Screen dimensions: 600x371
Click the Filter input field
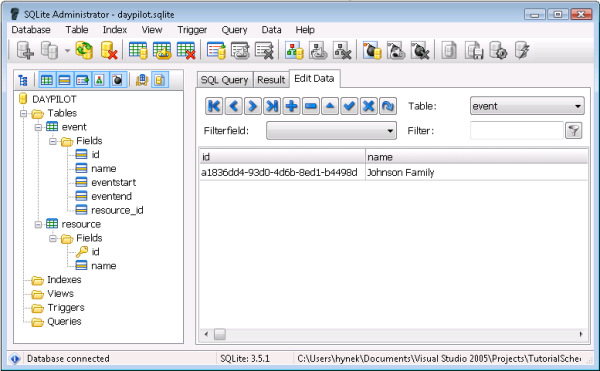[x=517, y=130]
